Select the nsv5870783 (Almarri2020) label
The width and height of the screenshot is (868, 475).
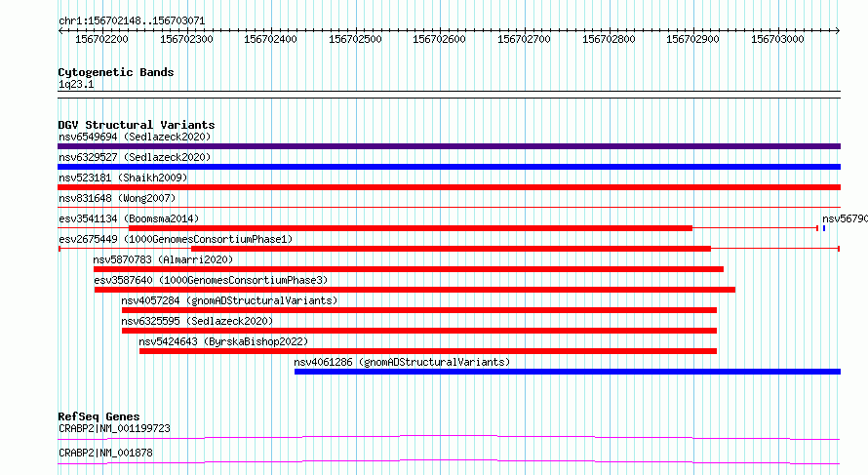tap(163, 259)
